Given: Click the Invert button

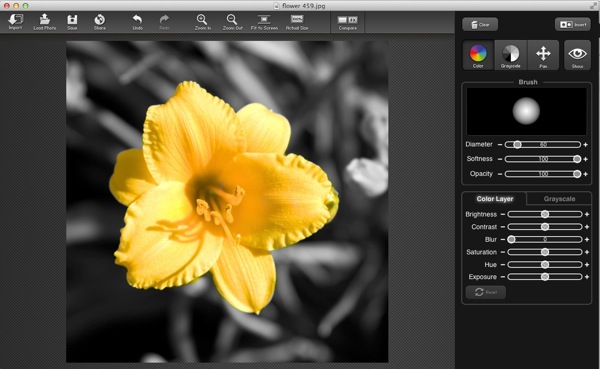Looking at the screenshot, I should [573, 24].
